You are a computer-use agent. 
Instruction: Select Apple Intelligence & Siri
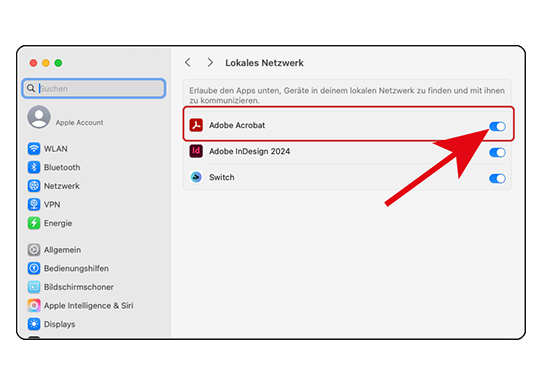point(89,305)
